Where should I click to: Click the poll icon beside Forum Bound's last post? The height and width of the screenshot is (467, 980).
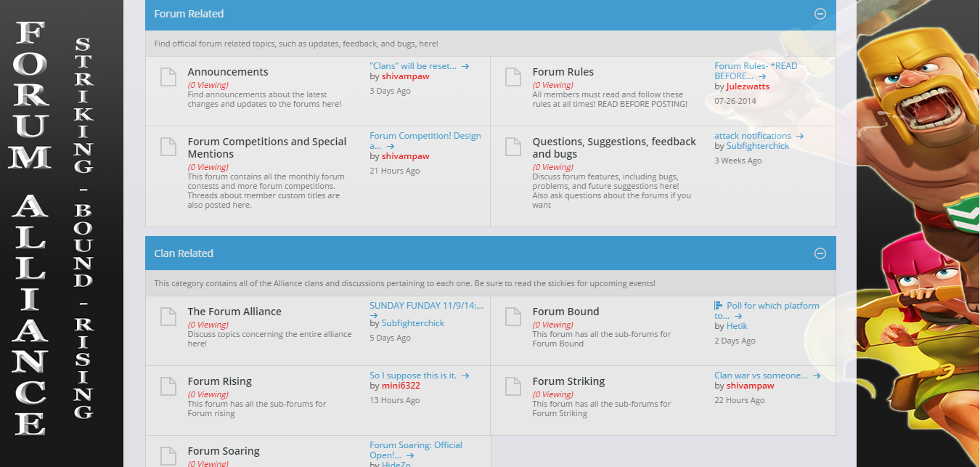coord(718,306)
